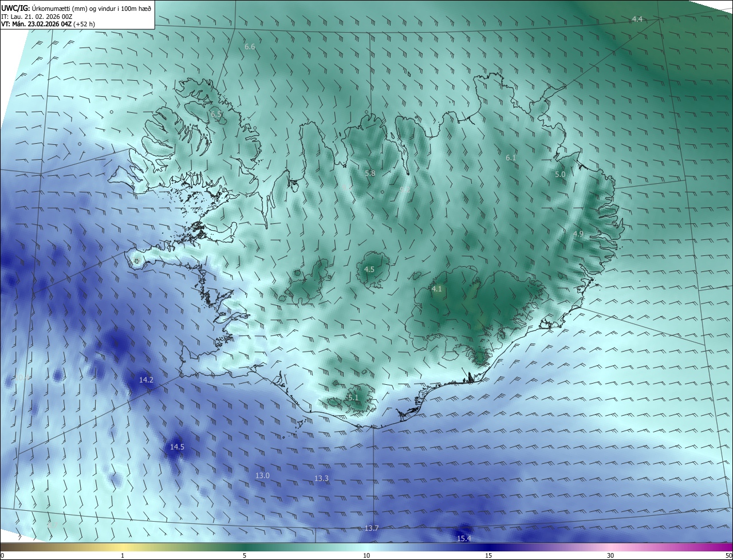
Task: Click the map value 6.1
Action: click(x=511, y=157)
